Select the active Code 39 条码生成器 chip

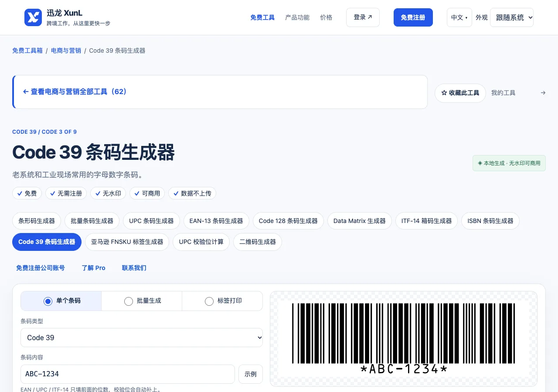[47, 242]
